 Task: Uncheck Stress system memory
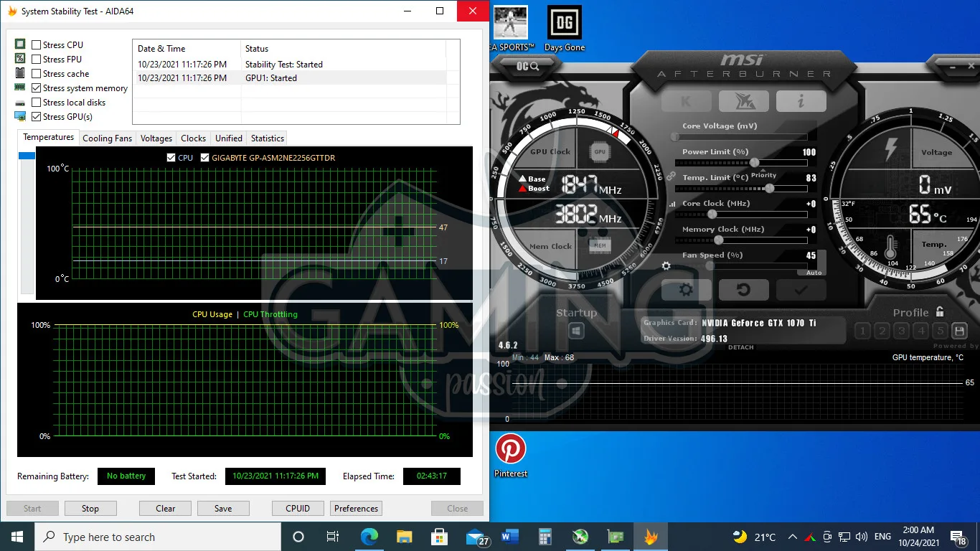click(x=37, y=88)
